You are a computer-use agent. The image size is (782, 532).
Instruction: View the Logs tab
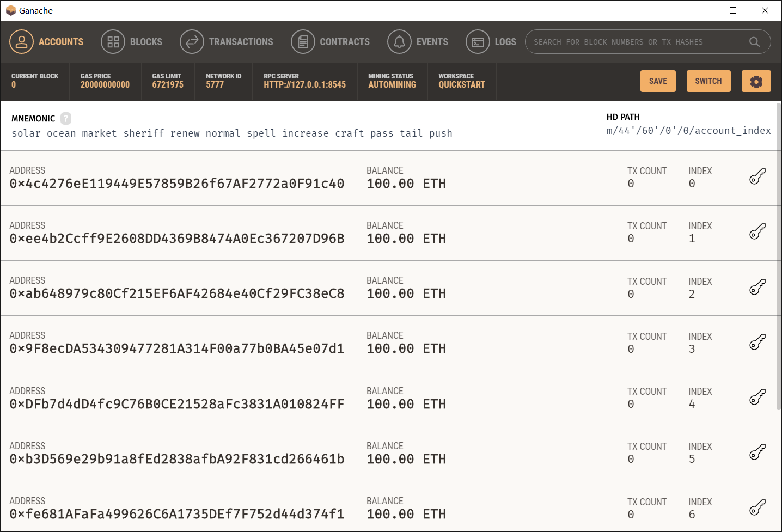click(x=491, y=42)
